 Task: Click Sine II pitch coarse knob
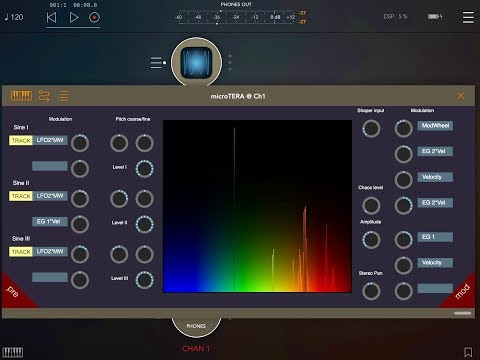pos(119,199)
